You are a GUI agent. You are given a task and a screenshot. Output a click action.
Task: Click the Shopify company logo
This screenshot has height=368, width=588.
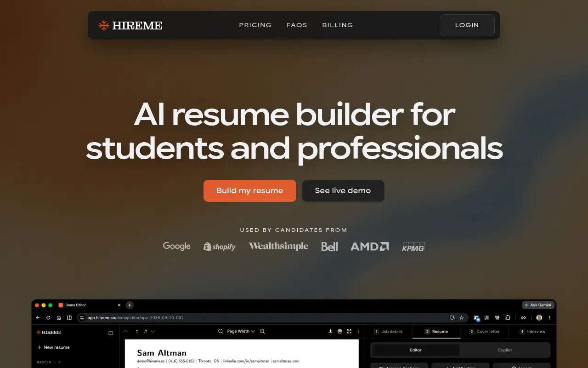pyautogui.click(x=220, y=247)
